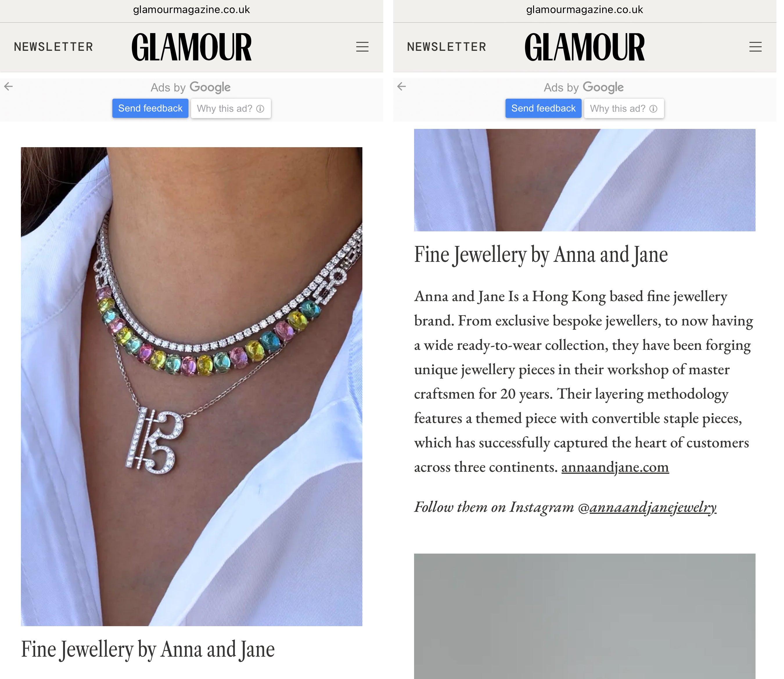Click the GLAMOUR logo on left page
The width and height of the screenshot is (784, 679).
click(x=191, y=47)
